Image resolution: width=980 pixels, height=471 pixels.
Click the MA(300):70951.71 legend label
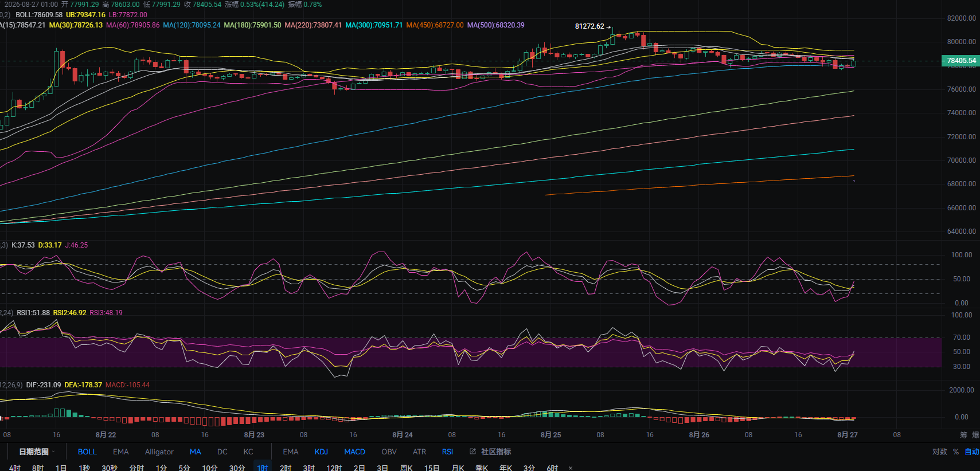tap(374, 25)
